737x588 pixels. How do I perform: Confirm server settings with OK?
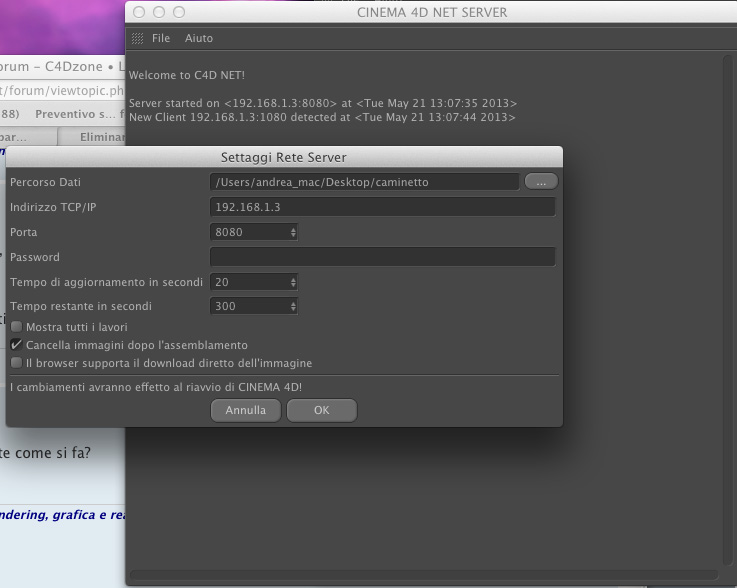click(x=322, y=410)
